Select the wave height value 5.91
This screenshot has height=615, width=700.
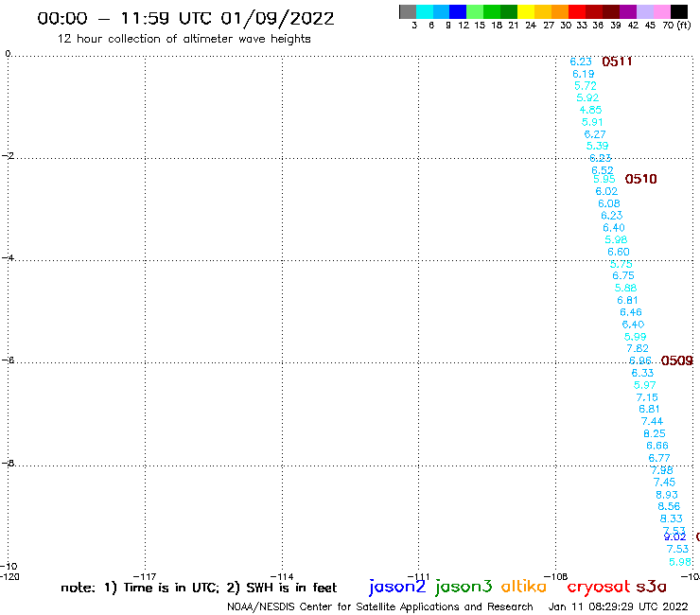point(592,122)
